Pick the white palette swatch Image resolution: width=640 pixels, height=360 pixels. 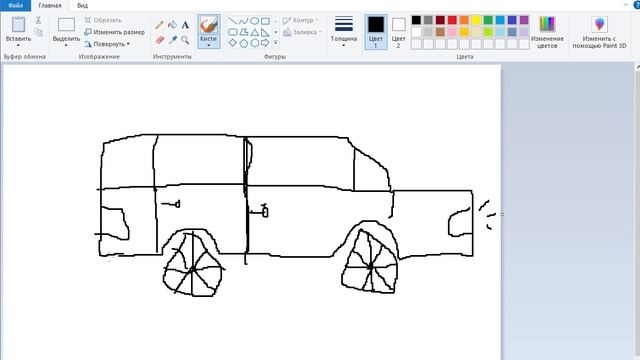416,32
